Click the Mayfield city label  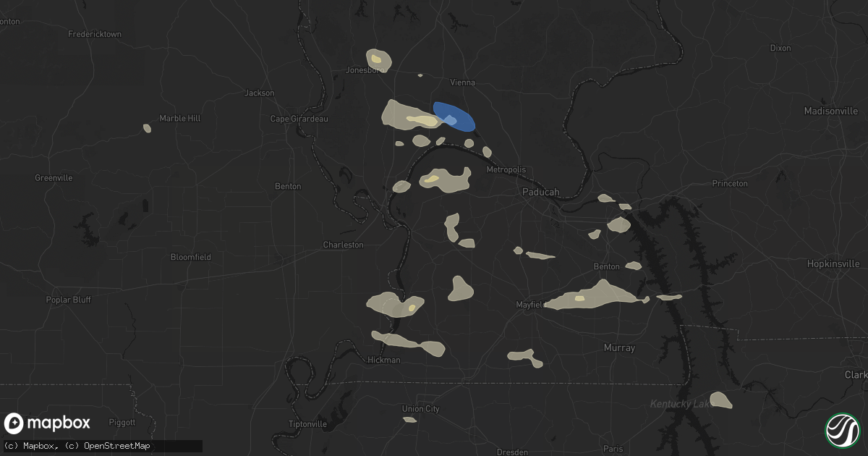[x=530, y=304]
